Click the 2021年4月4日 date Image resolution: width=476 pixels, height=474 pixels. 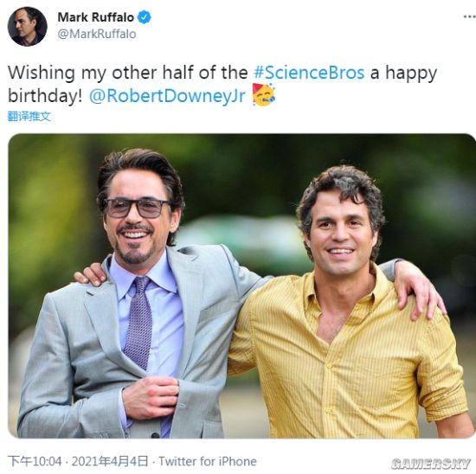[x=110, y=461]
